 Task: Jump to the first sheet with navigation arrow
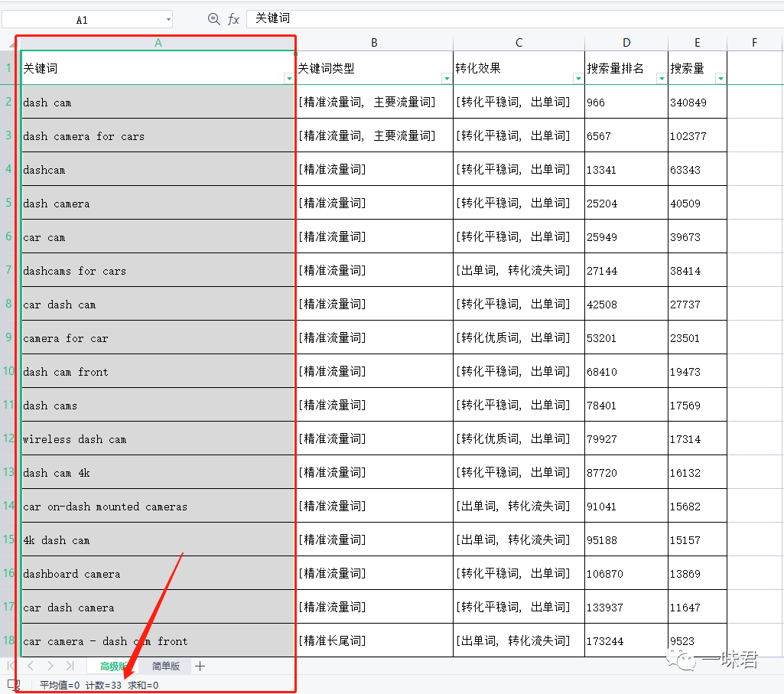pos(11,666)
